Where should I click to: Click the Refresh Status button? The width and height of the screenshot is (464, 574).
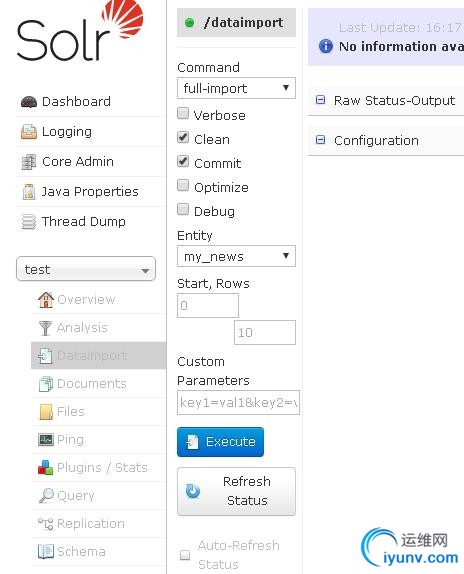236,491
